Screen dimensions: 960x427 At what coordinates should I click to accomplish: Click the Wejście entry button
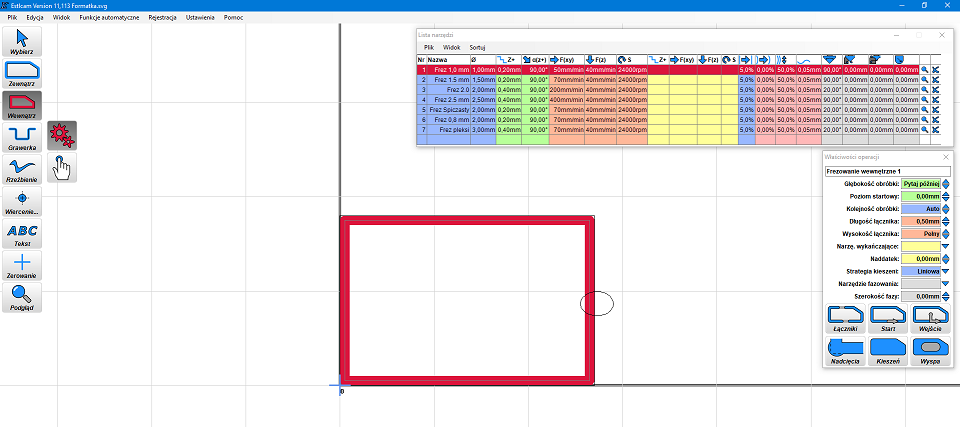pos(931,319)
